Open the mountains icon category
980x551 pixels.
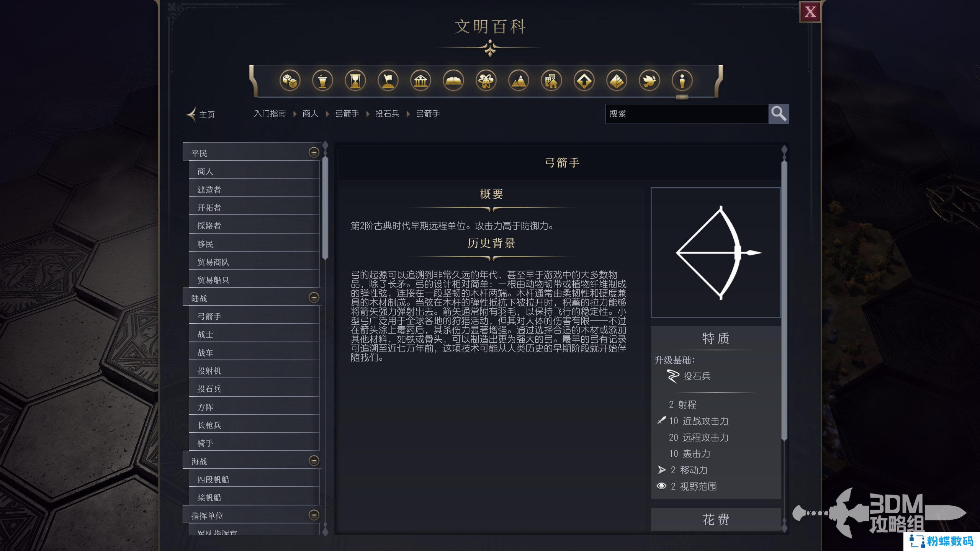tap(519, 81)
